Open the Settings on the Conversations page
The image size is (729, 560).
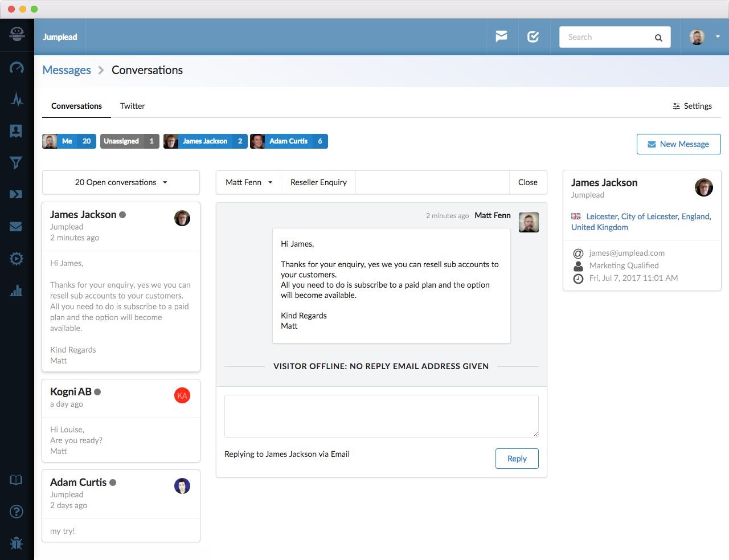692,106
